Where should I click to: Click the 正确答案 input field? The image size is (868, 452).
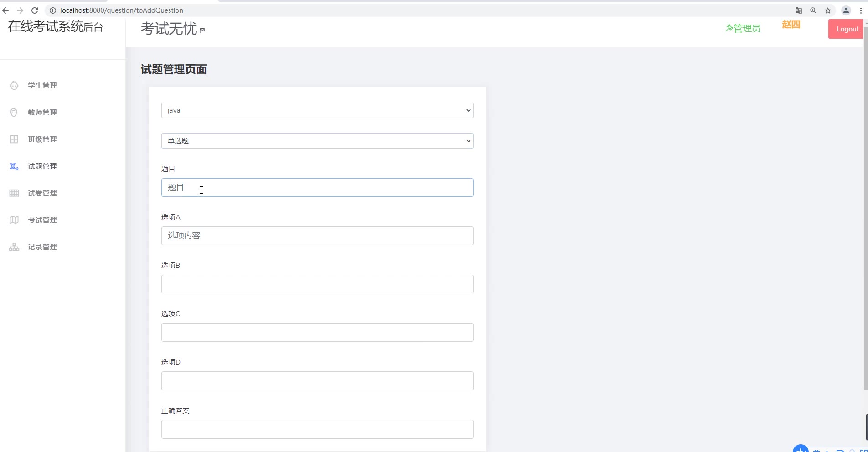(x=317, y=429)
